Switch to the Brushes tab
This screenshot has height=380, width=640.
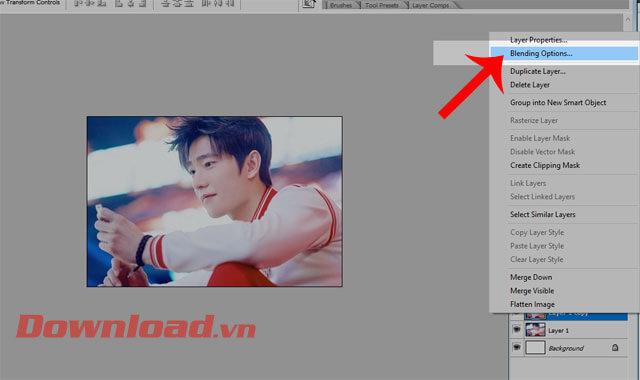341,5
